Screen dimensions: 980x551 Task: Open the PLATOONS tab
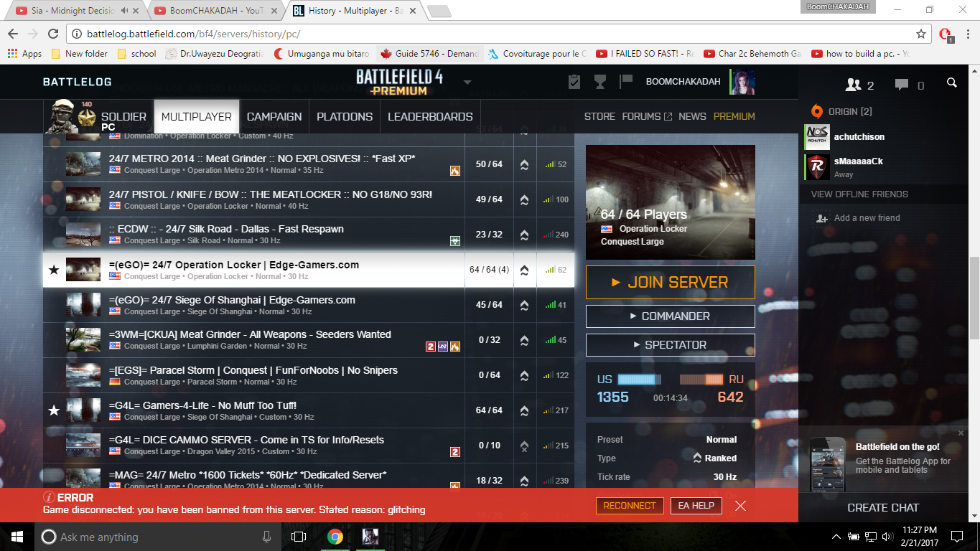point(345,116)
